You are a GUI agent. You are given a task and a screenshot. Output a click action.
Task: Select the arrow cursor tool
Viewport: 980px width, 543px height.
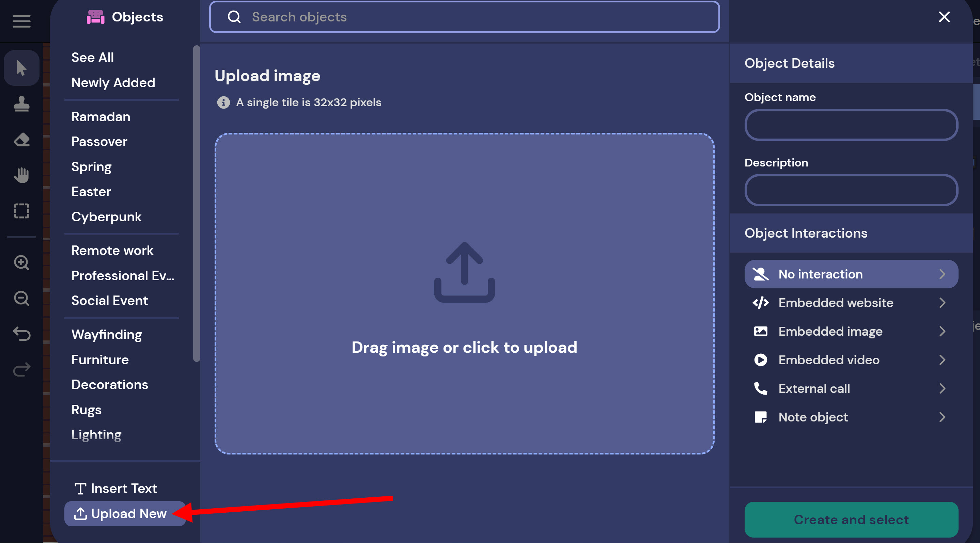21,68
